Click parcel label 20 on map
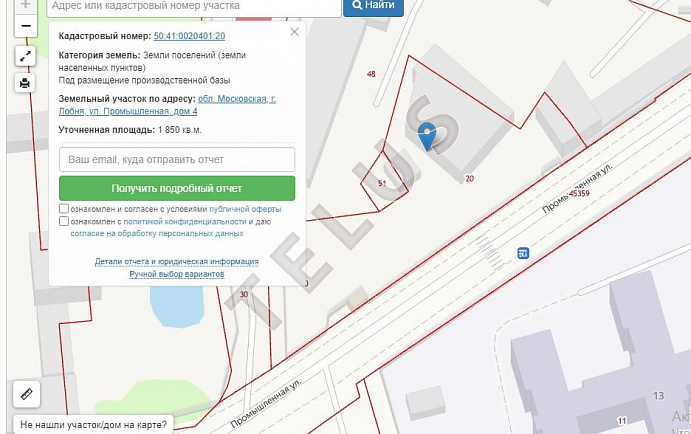Viewport: 691px width, 434px height. pyautogui.click(x=469, y=178)
